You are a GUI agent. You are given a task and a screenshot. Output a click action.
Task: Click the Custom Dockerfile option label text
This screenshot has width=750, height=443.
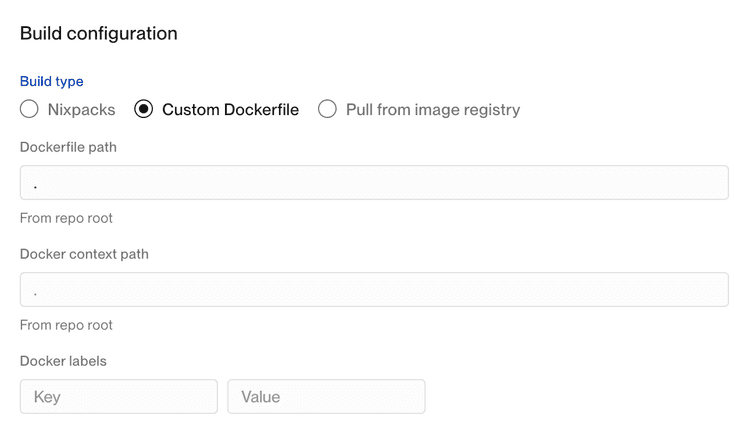(230, 110)
